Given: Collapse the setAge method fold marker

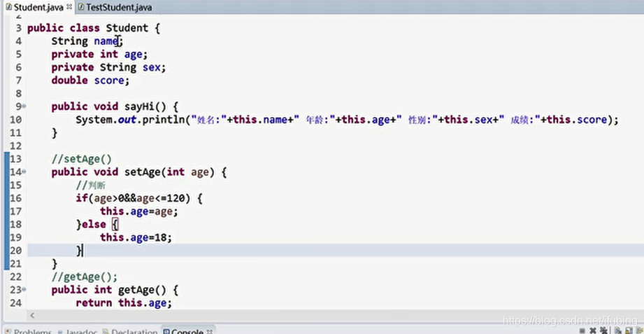Looking at the screenshot, I should point(24,172).
